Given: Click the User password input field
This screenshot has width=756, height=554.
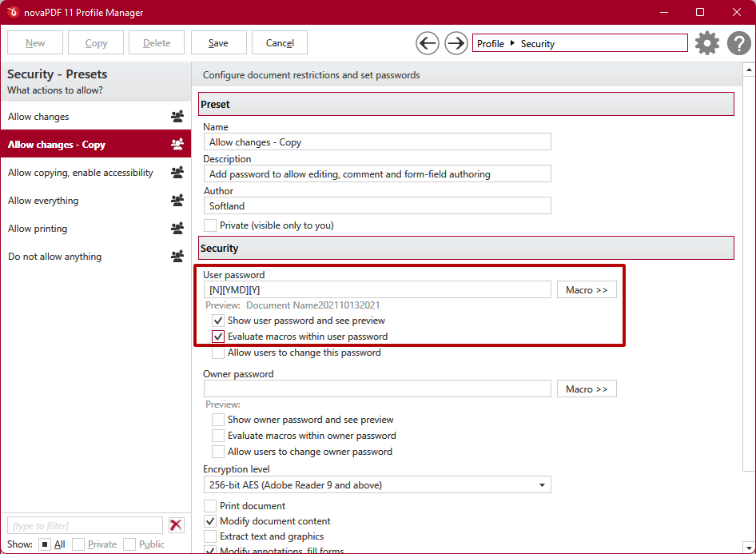Looking at the screenshot, I should [x=377, y=289].
